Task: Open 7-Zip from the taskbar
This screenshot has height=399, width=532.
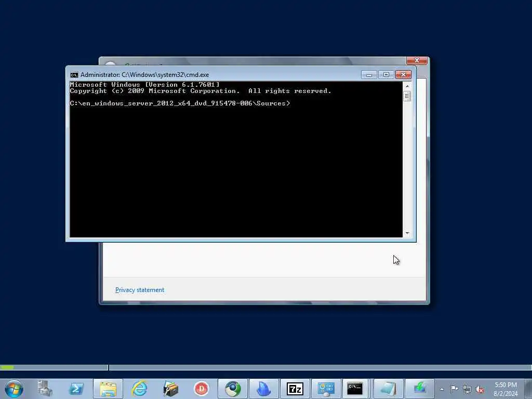Action: point(295,389)
